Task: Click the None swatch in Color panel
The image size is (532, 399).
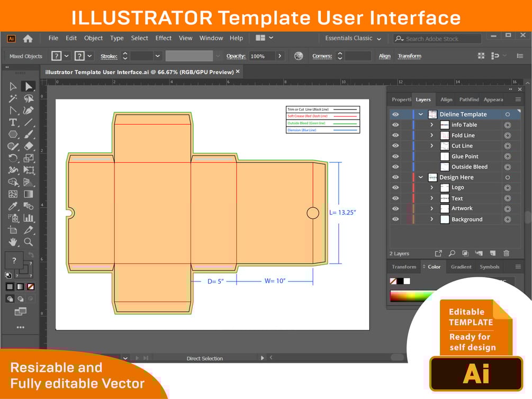Action: 393,281
